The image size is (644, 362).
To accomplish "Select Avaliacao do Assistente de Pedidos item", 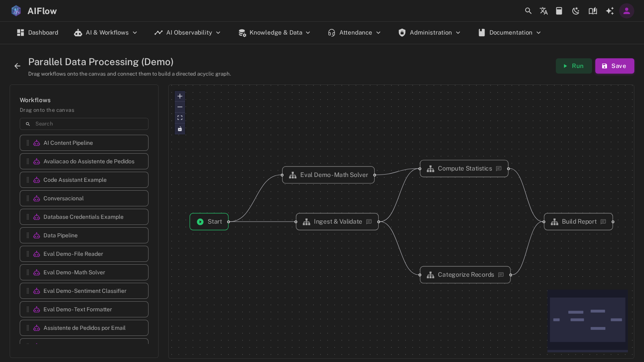I will 84,161.
